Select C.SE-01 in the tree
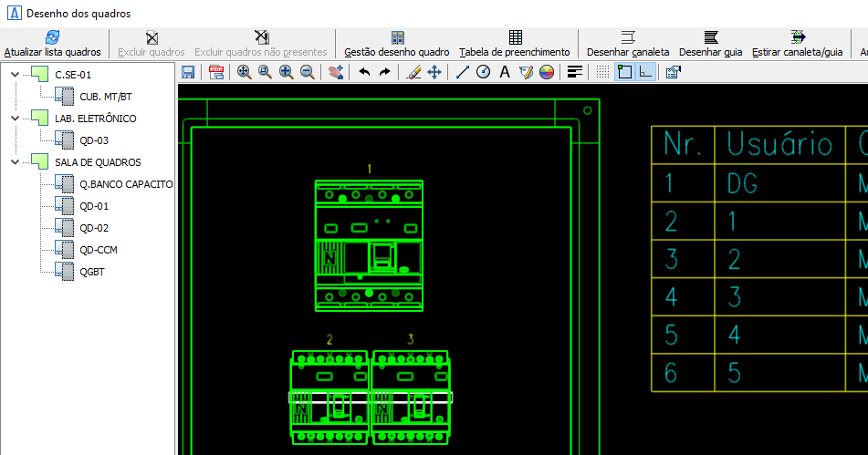 tap(73, 75)
